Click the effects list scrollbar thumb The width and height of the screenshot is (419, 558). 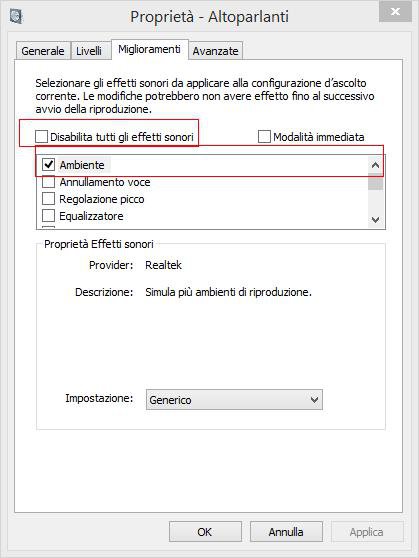tap(375, 184)
